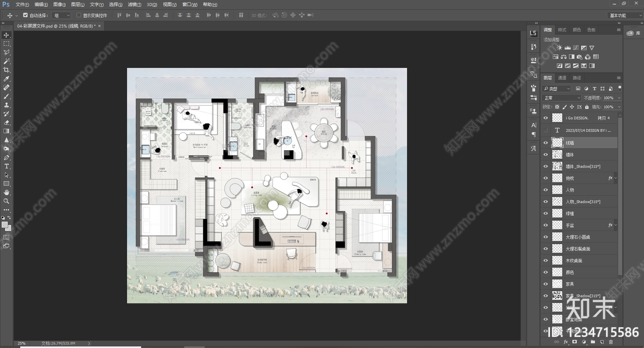Viewport: 644px width, 348px height.
Task: Click the 木纹桌面 layer thumbnail
Action: [557, 261]
